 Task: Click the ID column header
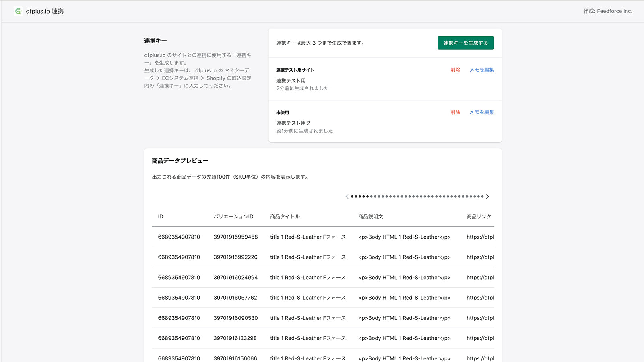pos(161,217)
